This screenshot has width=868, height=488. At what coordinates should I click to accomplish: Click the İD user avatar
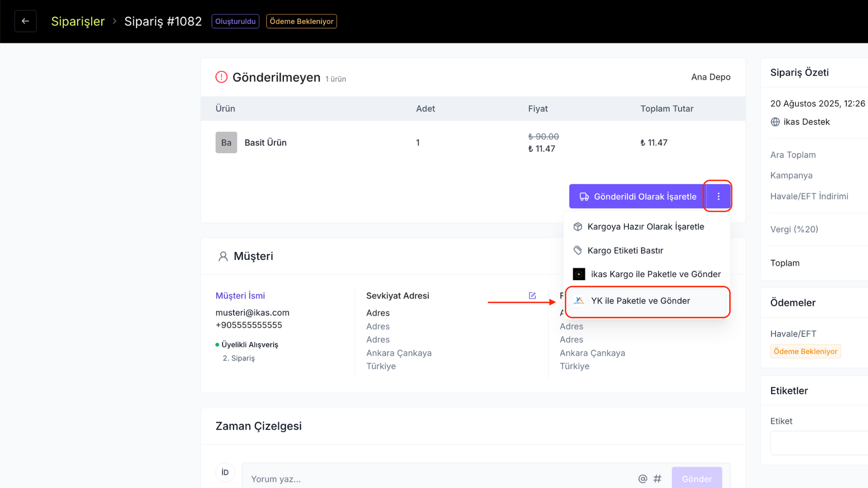[225, 472]
